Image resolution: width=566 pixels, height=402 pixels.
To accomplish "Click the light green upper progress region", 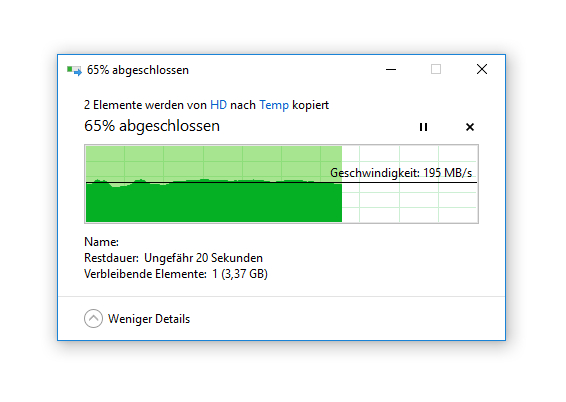I will point(214,162).
